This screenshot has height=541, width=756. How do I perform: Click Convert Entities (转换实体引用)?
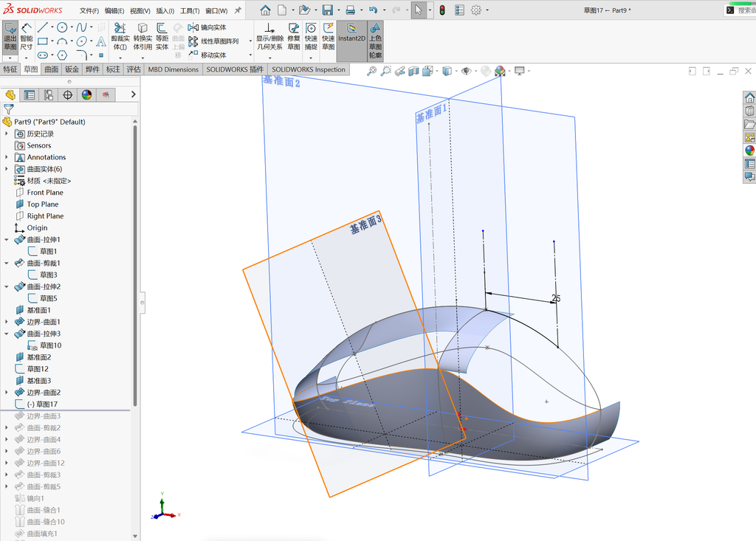point(142,37)
